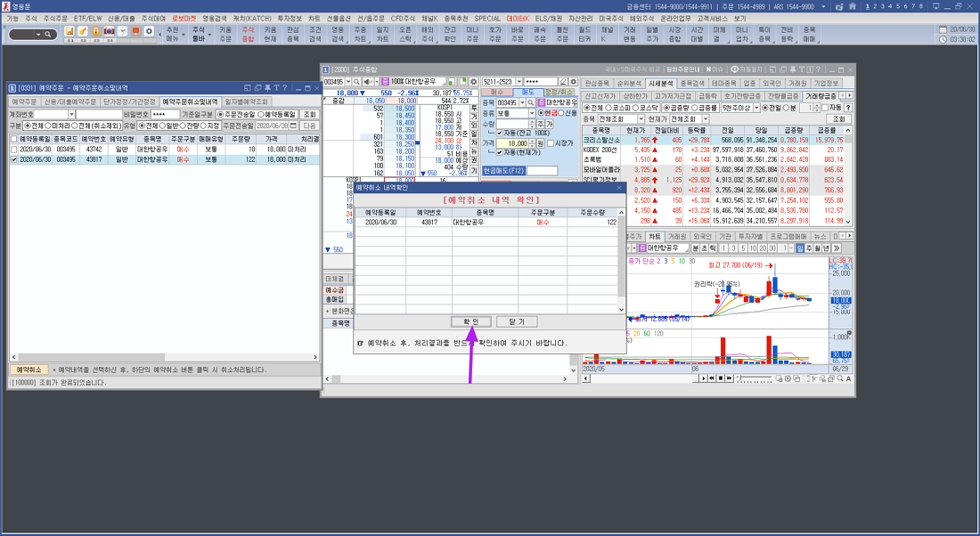
Task: Click the red monitor icon in toolbar
Action: point(135,31)
